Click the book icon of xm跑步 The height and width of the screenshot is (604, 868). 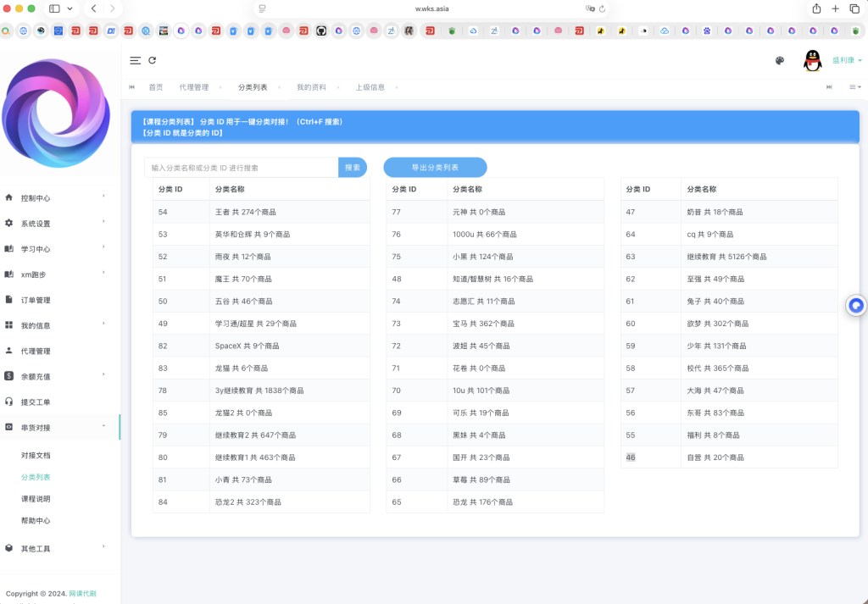8,274
